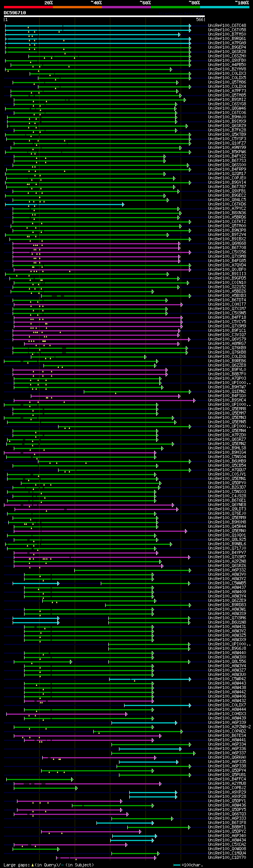The image size is (253, 868).
Task: Select label UniRef100_B4FF18
Action: pos(227,318)
